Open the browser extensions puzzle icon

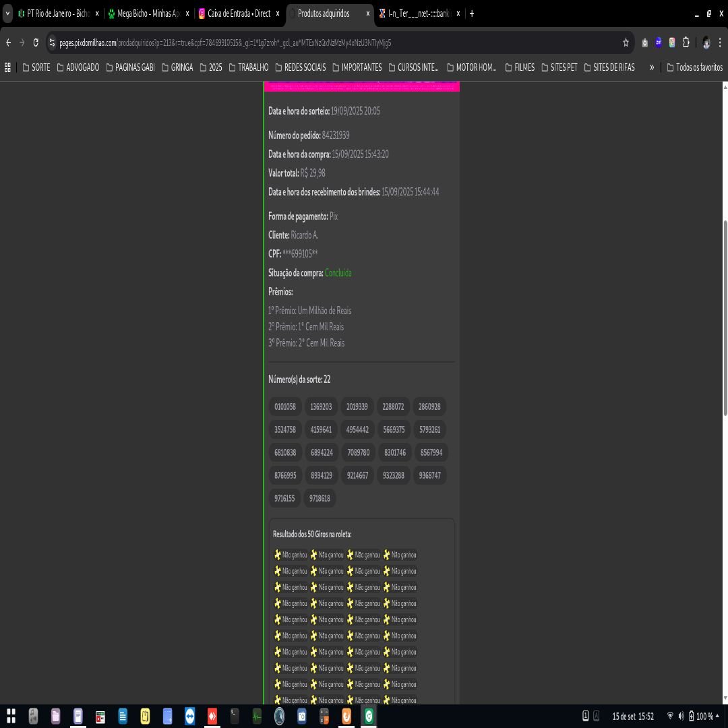[686, 42]
